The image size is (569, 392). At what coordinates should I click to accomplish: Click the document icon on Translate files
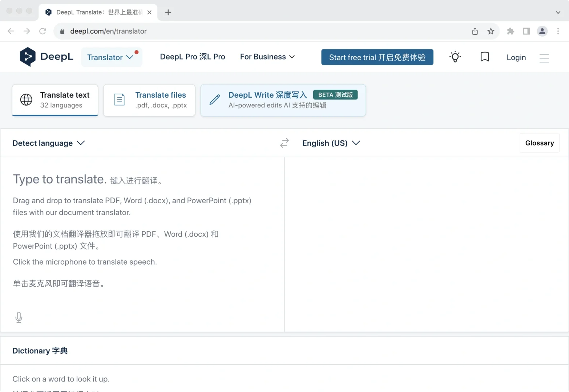pos(120,99)
